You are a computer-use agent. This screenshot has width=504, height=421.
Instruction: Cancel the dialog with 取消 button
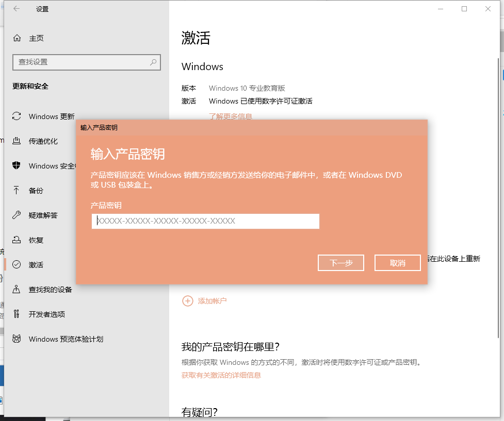397,263
